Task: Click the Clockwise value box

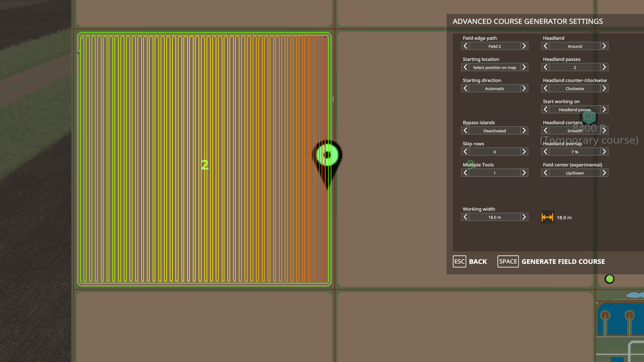Action: click(x=575, y=88)
